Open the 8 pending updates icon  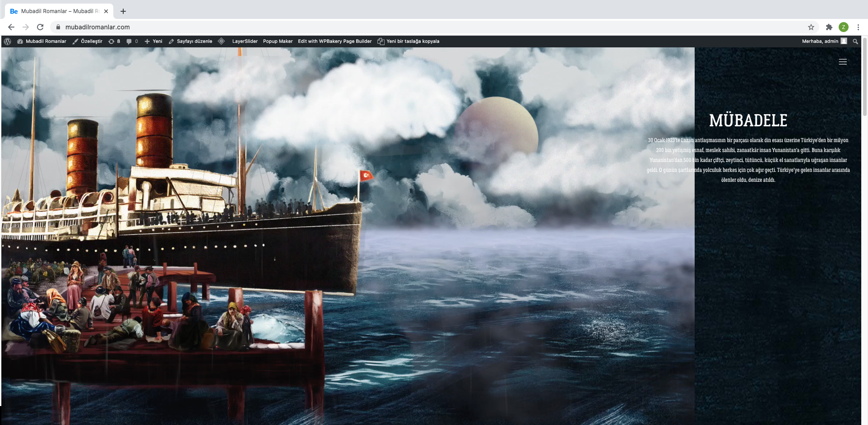[114, 41]
